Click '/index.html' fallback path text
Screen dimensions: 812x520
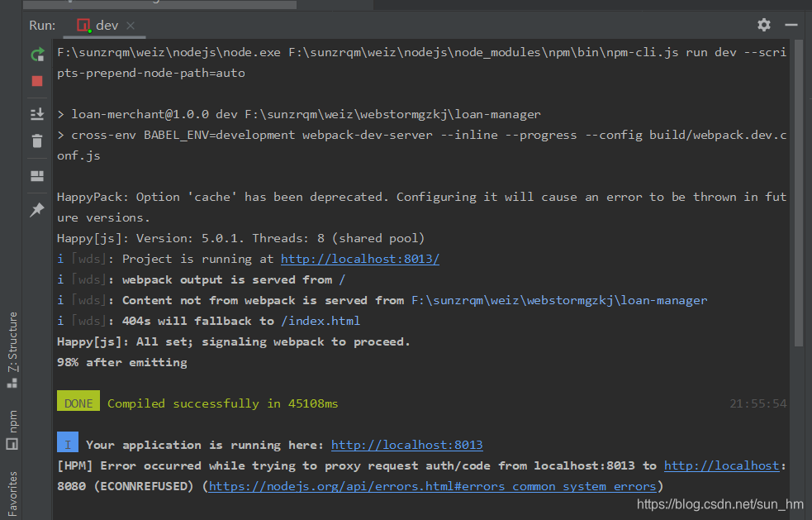[x=321, y=321]
